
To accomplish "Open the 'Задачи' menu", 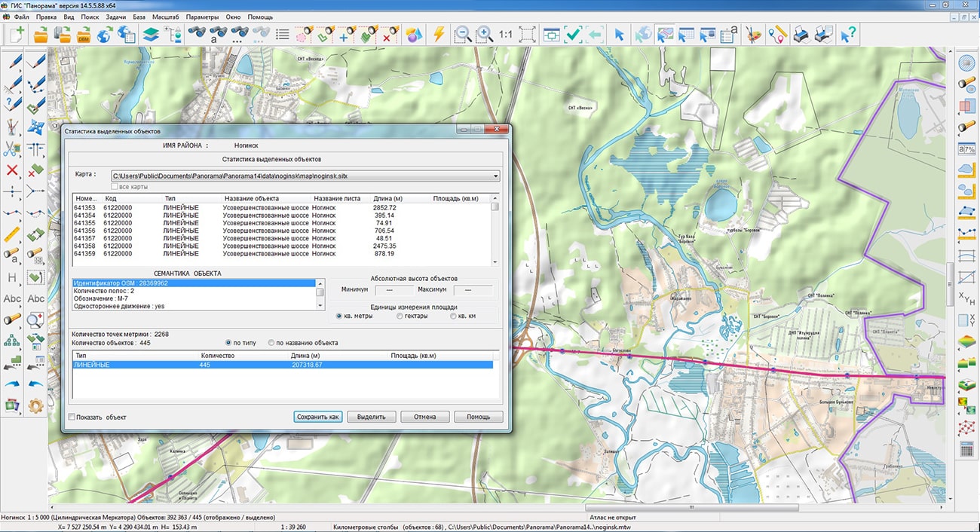I will click(116, 17).
